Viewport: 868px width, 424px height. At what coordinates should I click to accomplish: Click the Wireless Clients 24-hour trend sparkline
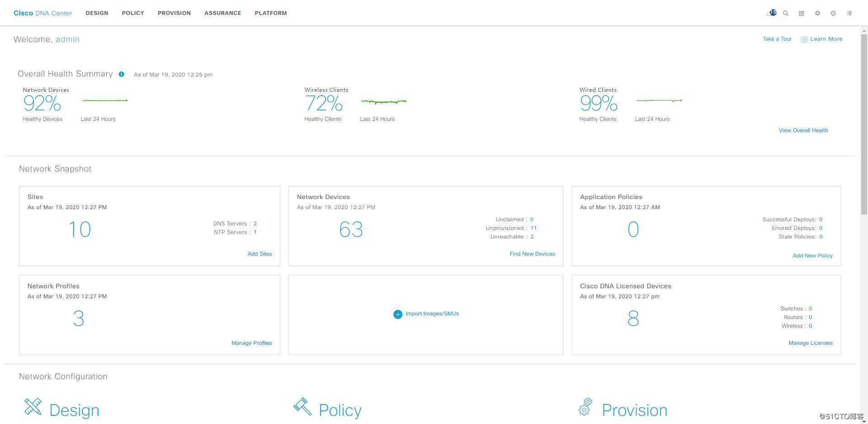coord(384,101)
